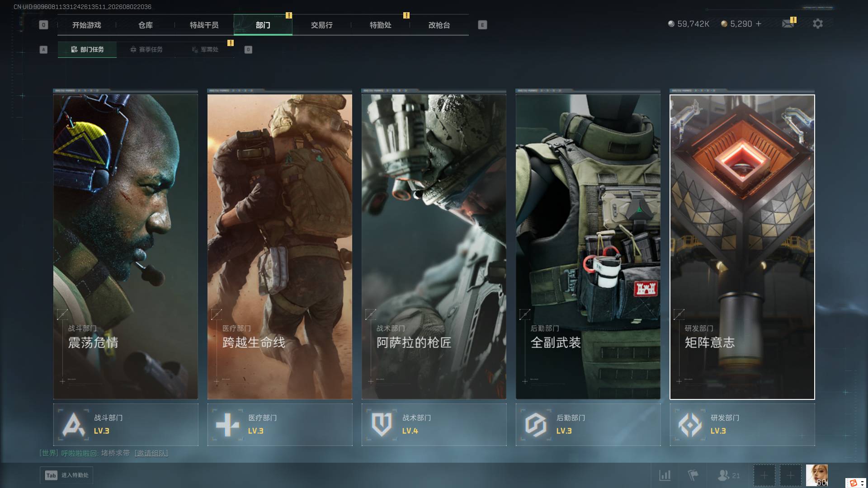Click the D key sub-tab icon
Image resolution: width=868 pixels, height=488 pixels.
[x=248, y=50]
